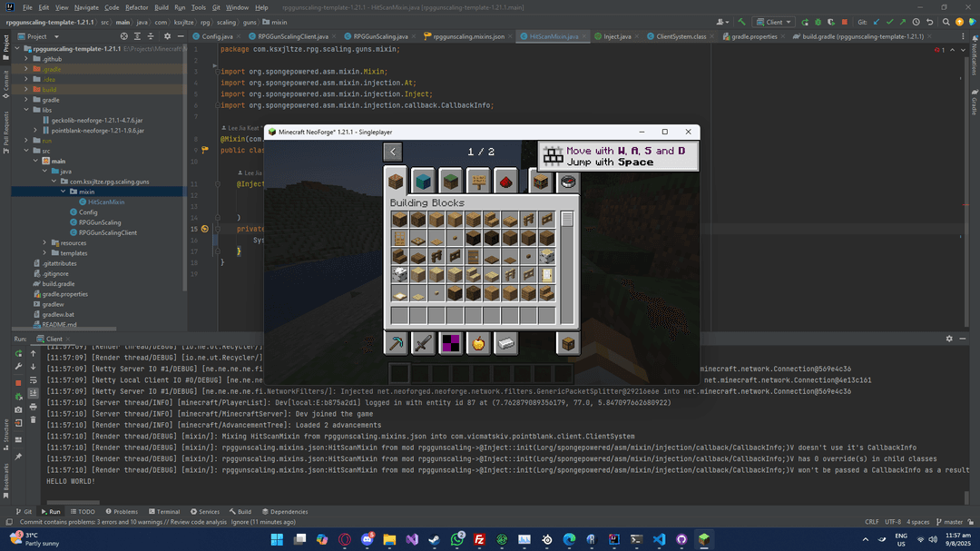This screenshot has width=980, height=551.
Task: Expand the templates folder
Action: coord(45,252)
